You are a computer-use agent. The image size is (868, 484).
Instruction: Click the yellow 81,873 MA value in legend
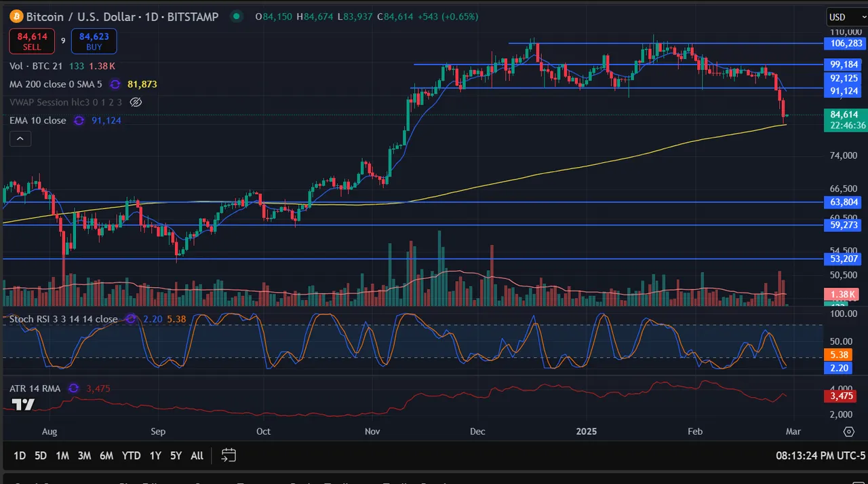click(x=142, y=84)
